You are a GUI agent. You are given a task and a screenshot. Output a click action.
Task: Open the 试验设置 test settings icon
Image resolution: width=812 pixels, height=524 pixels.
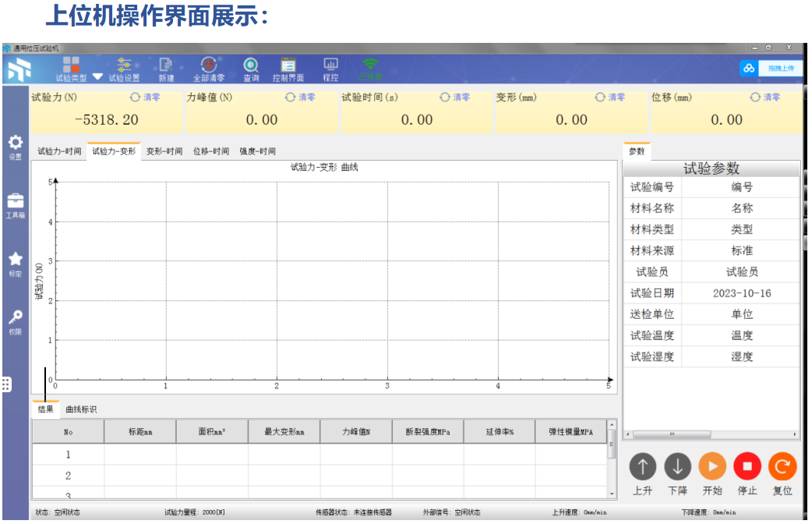coord(124,69)
